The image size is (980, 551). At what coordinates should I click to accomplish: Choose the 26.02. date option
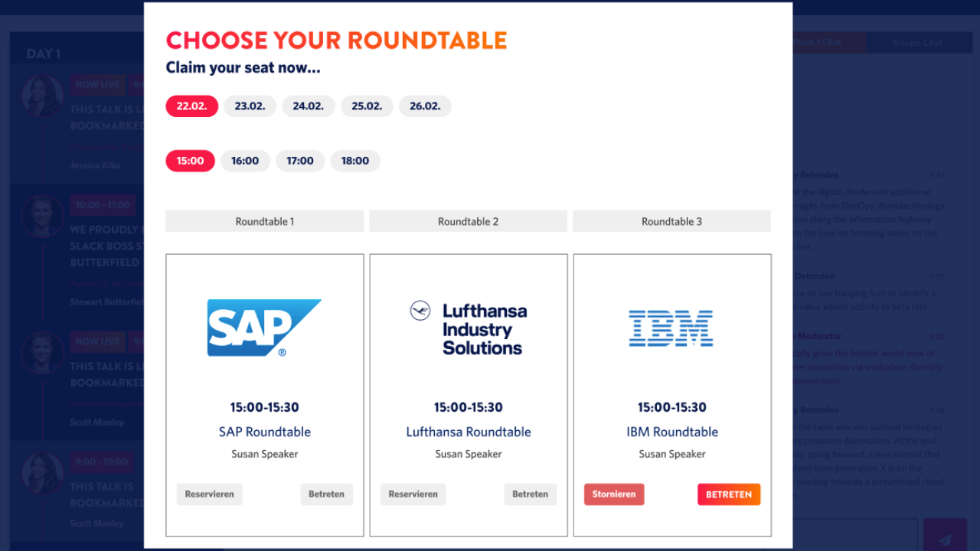click(x=425, y=106)
